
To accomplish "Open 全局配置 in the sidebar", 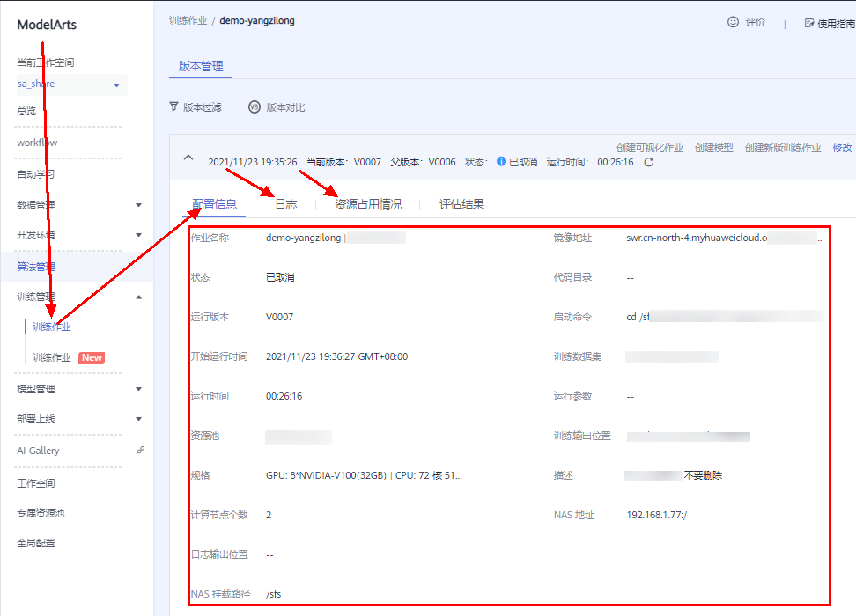I will (x=35, y=544).
